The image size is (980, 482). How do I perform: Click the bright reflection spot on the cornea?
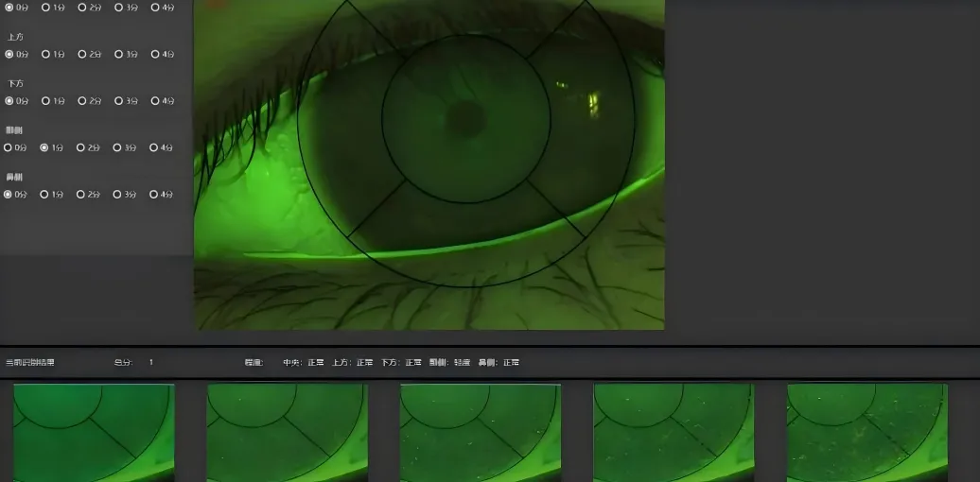pos(593,97)
